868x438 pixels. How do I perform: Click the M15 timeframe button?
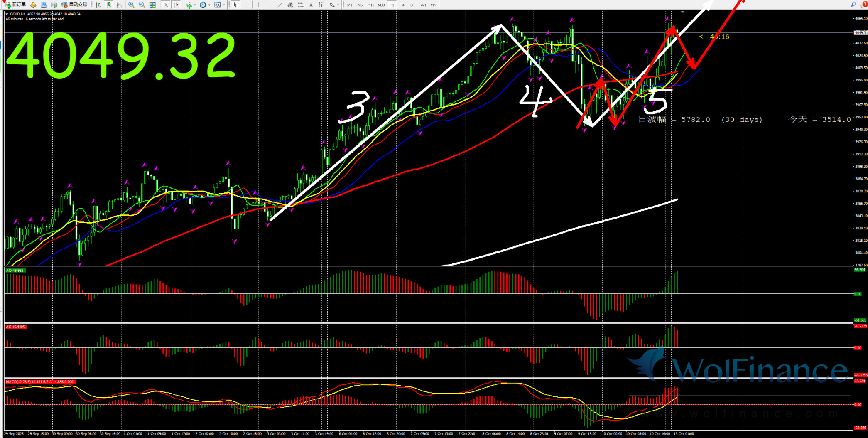point(370,5)
